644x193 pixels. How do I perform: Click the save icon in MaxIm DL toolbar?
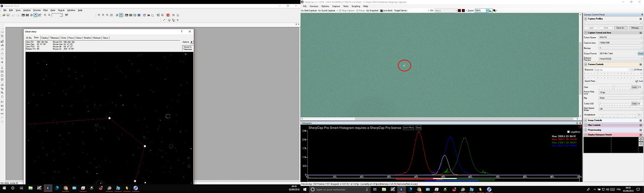point(8,15)
